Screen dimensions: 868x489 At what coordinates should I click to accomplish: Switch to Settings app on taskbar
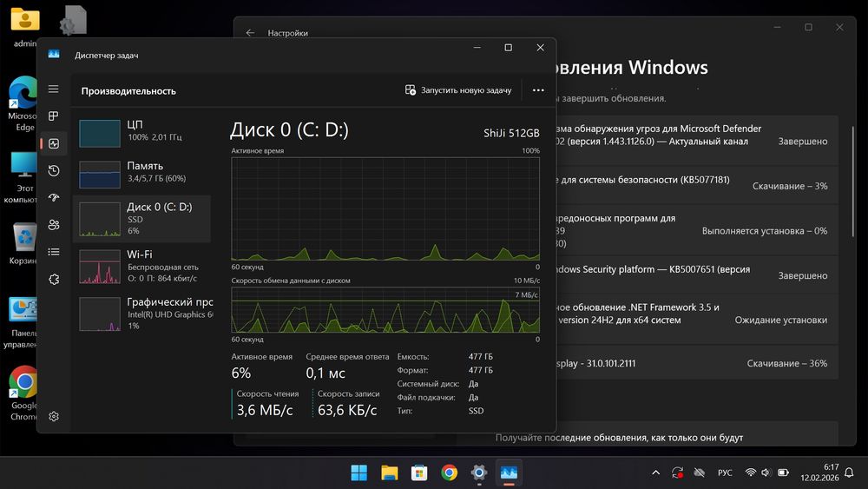479,473
